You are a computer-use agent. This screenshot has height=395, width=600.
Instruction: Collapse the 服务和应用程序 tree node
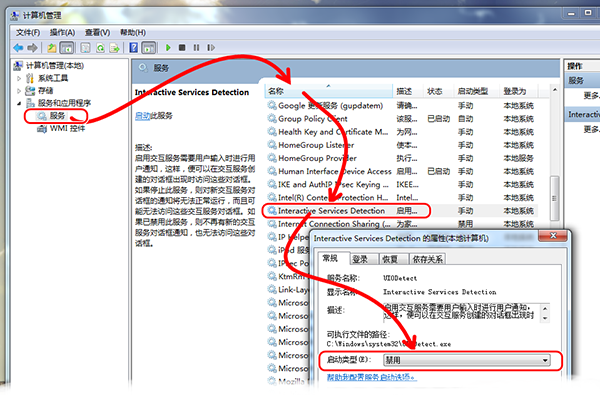(19, 103)
